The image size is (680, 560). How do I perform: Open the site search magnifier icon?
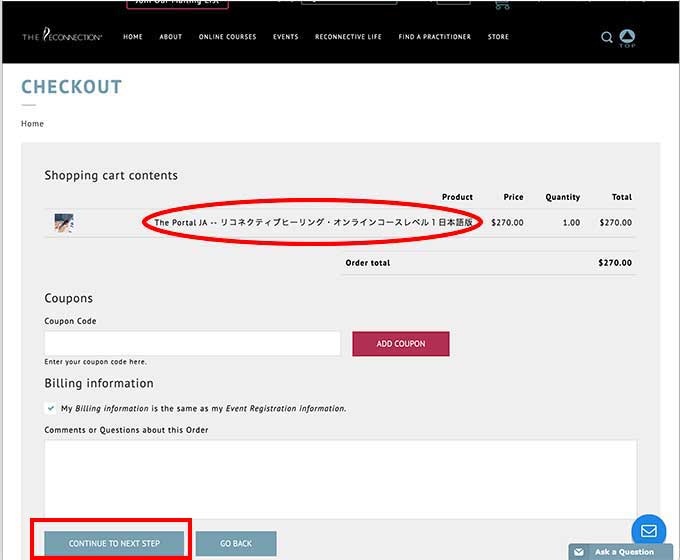click(607, 37)
